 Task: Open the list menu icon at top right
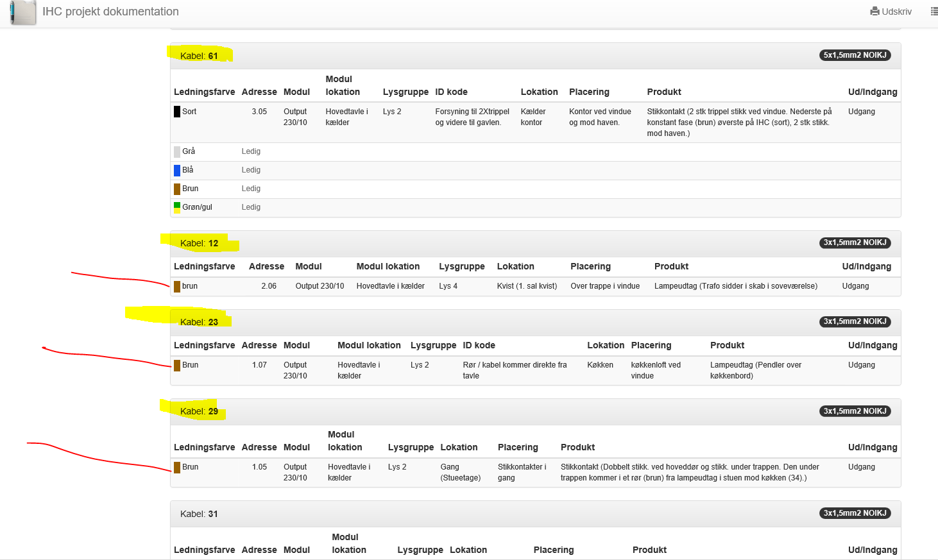tap(934, 12)
